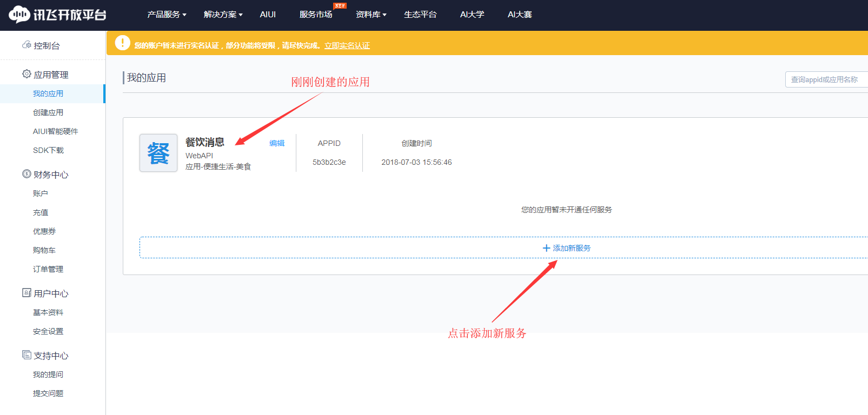Image resolution: width=868 pixels, height=415 pixels.
Task: Click the iFlytek open platform logo
Action: point(57,15)
